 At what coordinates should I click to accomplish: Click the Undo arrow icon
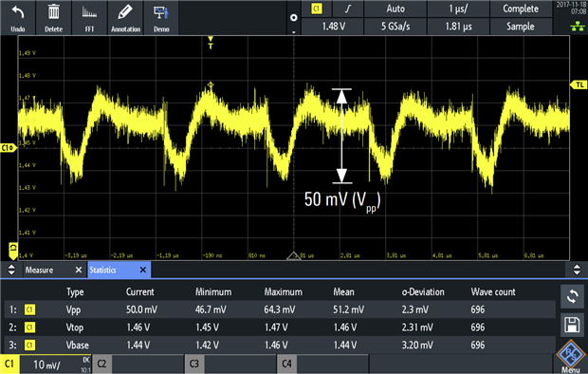18,13
